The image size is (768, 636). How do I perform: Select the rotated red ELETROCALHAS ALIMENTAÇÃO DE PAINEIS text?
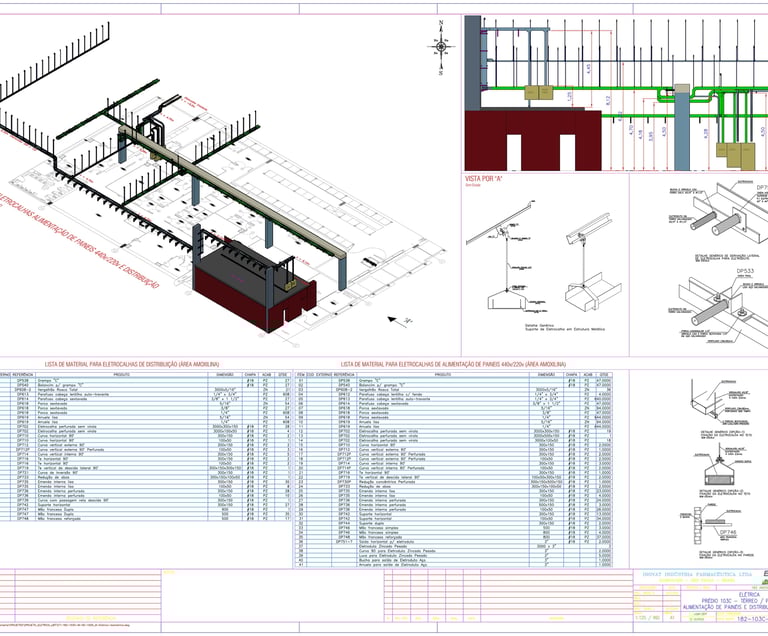click(78, 240)
